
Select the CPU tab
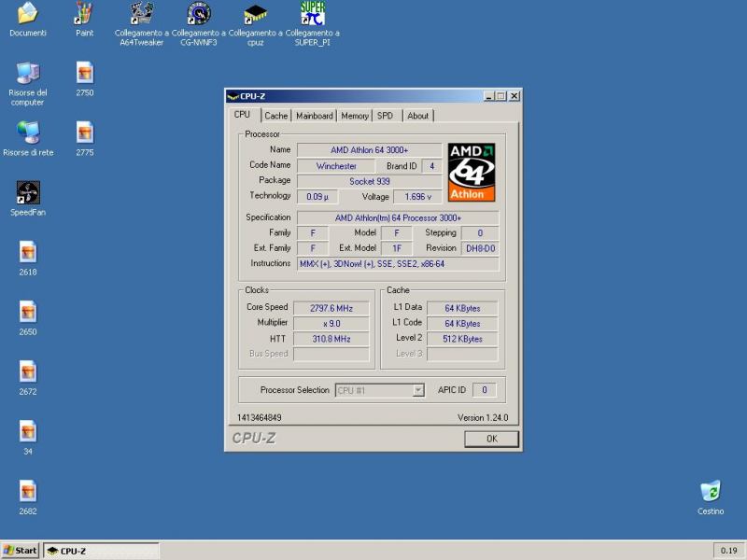point(242,115)
